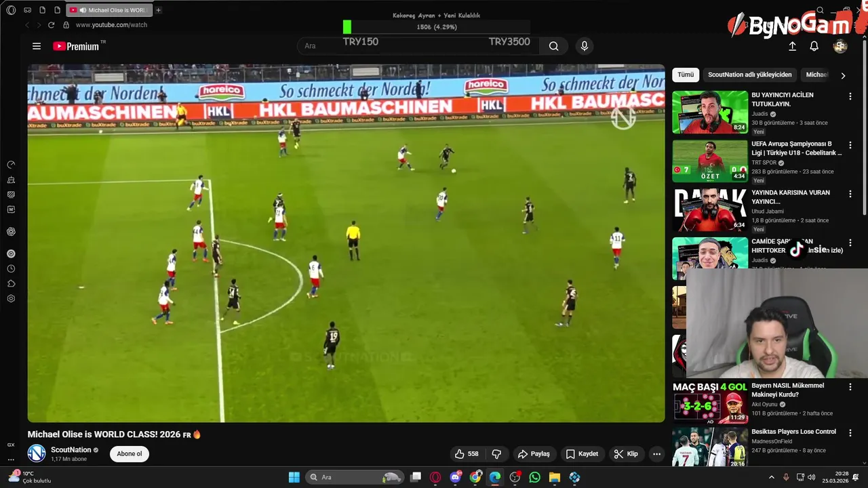Viewport: 868px width, 488px height.
Task: Dislike the video with thumbs down
Action: (496, 454)
